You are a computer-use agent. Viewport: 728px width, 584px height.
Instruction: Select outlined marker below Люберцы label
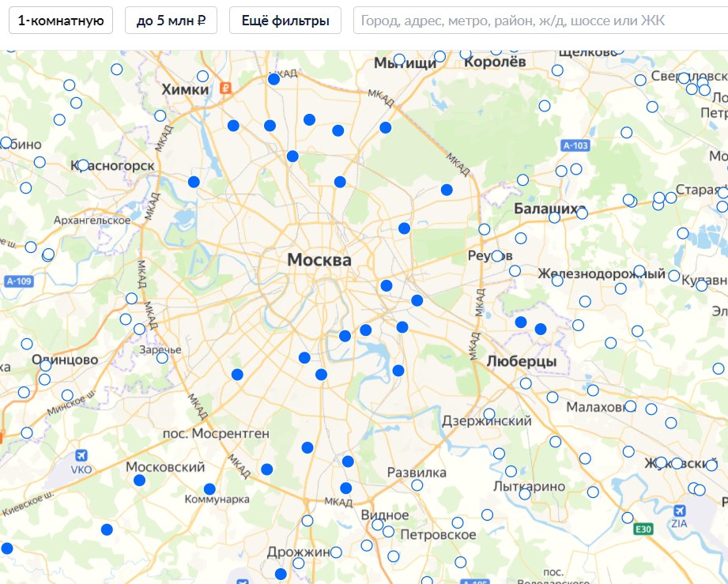pyautogui.click(x=526, y=383)
